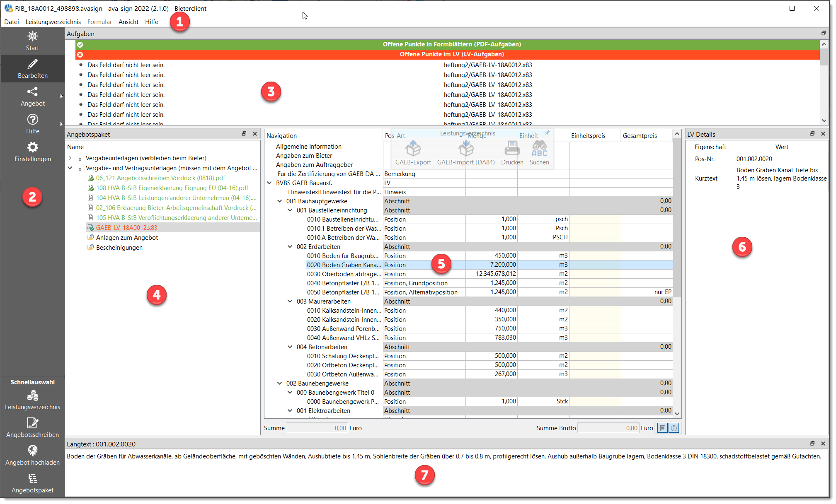This screenshot has height=504, width=836.
Task: Open 06_121 Angebotsschreiben Vordruck PDF
Action: click(160, 178)
